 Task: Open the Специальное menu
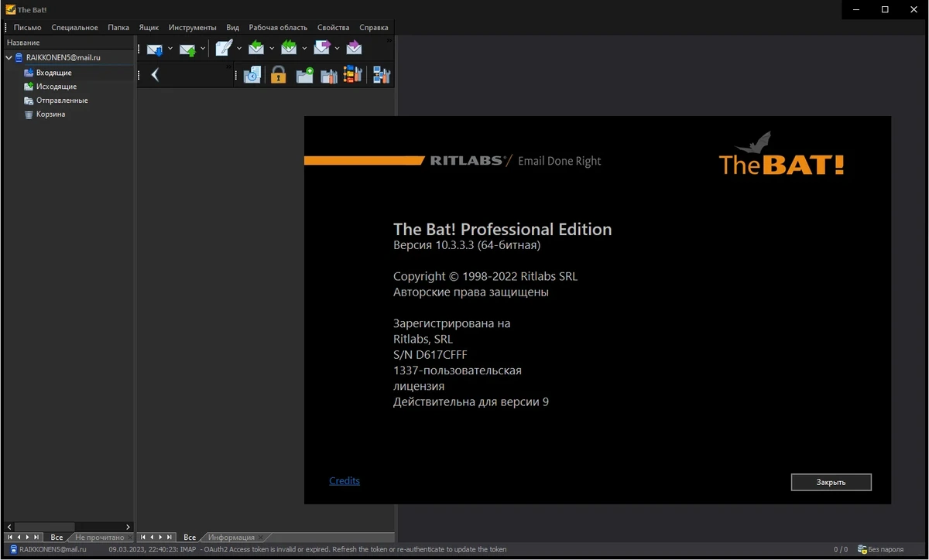point(74,27)
